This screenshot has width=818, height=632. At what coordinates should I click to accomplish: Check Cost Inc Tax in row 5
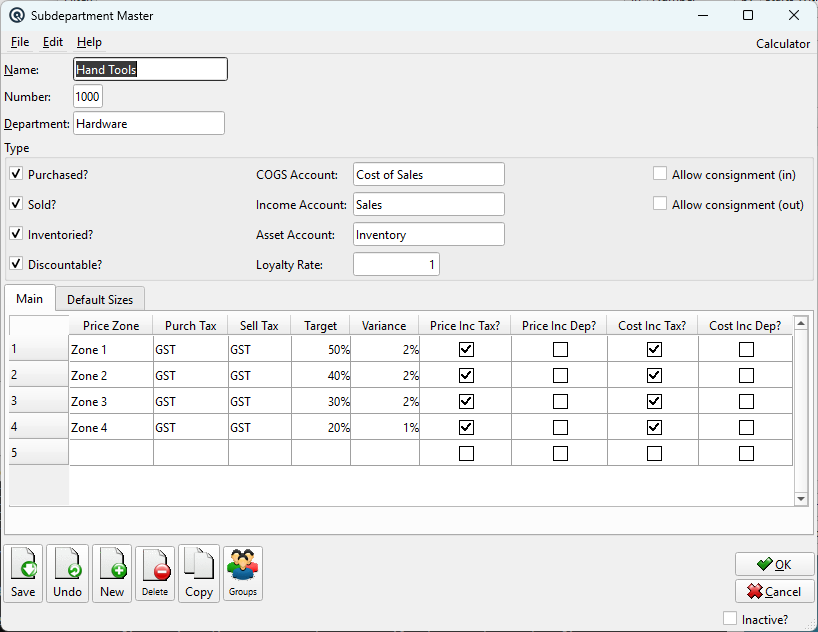(654, 454)
